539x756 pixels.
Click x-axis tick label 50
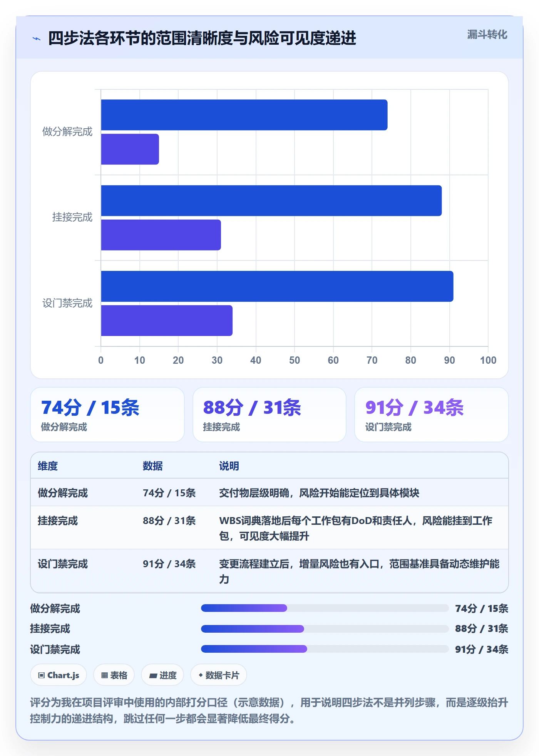pyautogui.click(x=295, y=360)
